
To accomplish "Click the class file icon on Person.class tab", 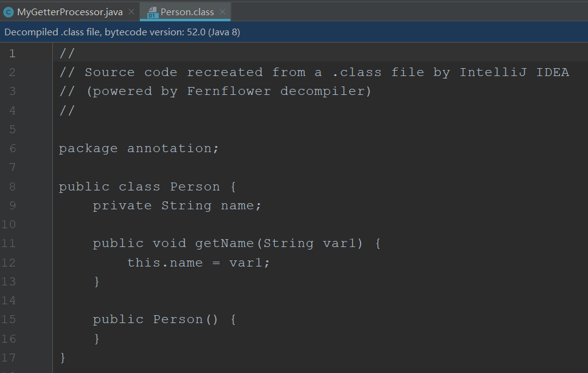I will (x=152, y=12).
